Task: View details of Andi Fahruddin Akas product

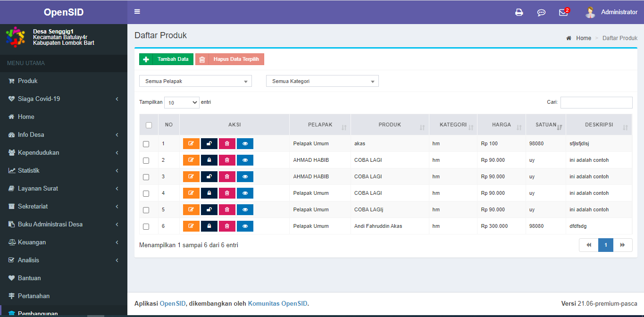Action: (x=245, y=226)
